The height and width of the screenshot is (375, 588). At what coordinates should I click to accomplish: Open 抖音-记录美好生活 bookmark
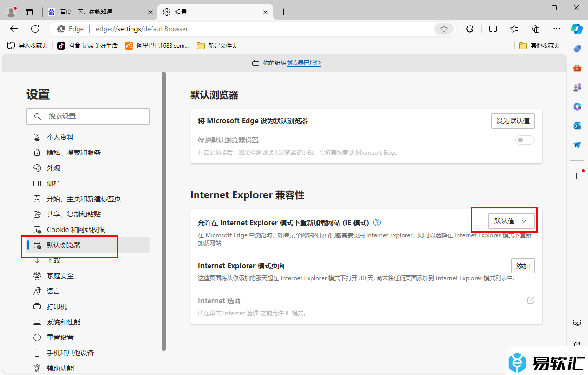(x=87, y=46)
